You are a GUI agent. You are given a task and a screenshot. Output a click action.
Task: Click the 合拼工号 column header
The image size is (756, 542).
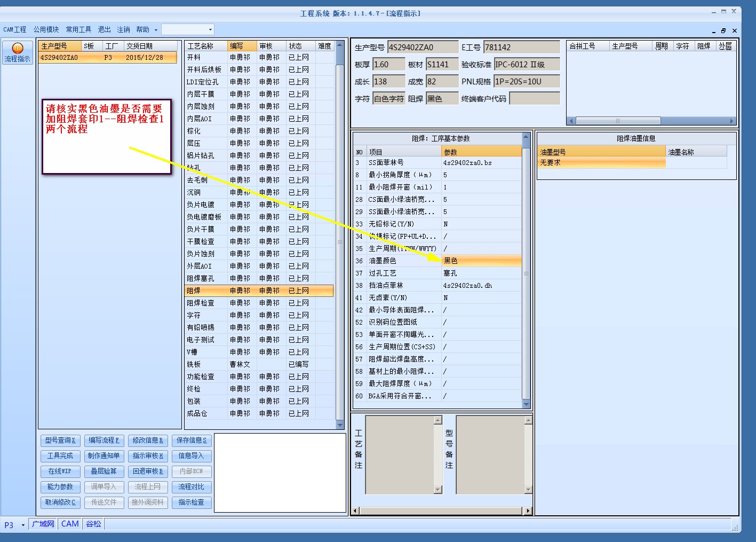(588, 46)
